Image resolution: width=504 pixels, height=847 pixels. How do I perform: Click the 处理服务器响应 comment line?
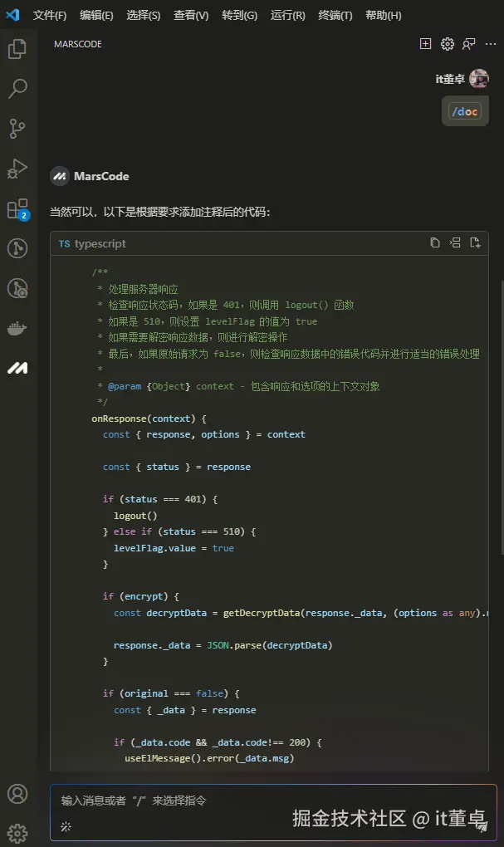(138, 289)
